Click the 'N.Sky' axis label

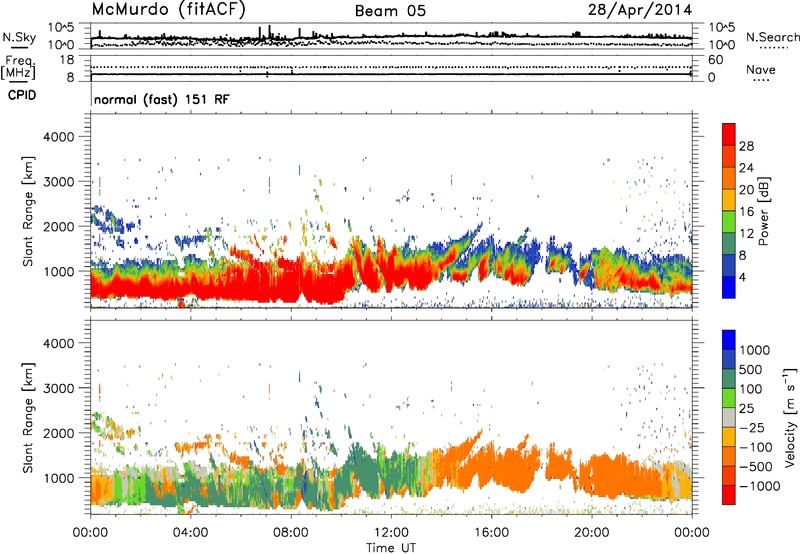coord(19,37)
